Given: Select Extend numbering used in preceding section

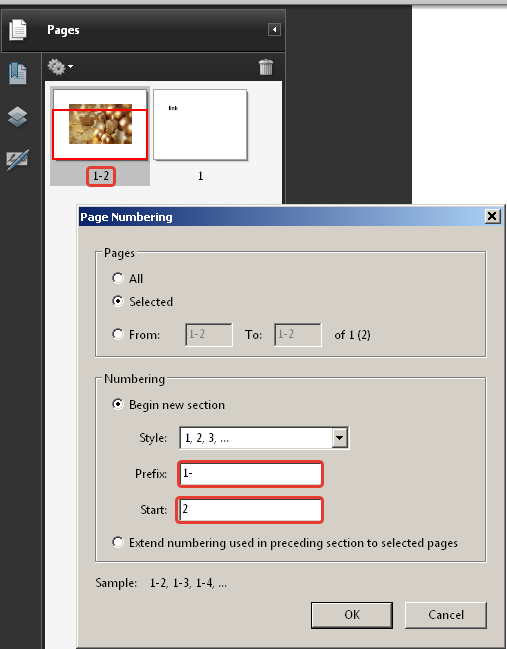Looking at the screenshot, I should coord(118,542).
